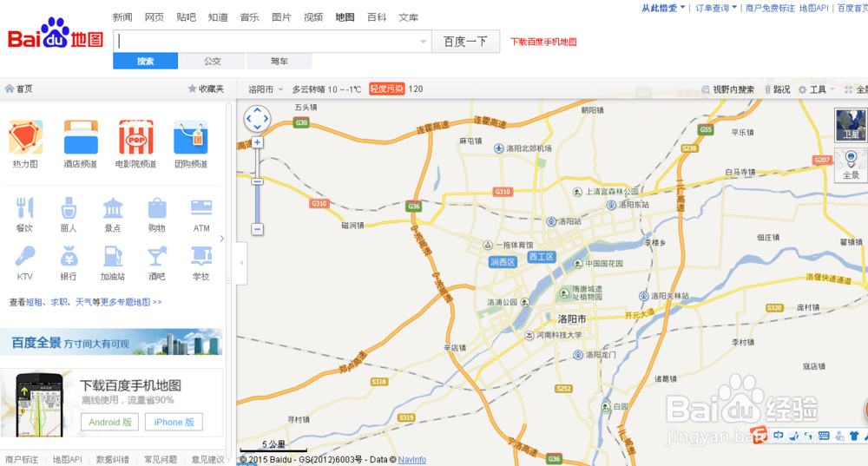Select the 银行 bank category icon
868x466 pixels.
pos(69,256)
